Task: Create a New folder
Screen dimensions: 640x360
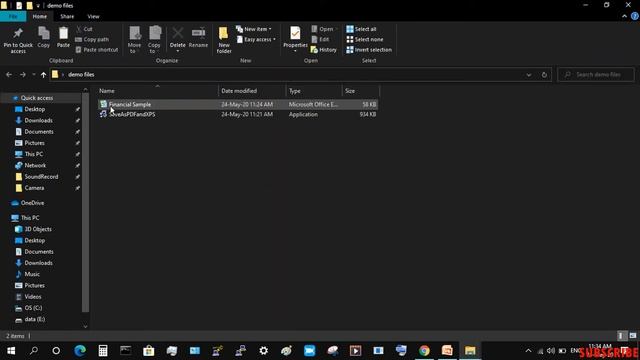Action: [x=224, y=40]
